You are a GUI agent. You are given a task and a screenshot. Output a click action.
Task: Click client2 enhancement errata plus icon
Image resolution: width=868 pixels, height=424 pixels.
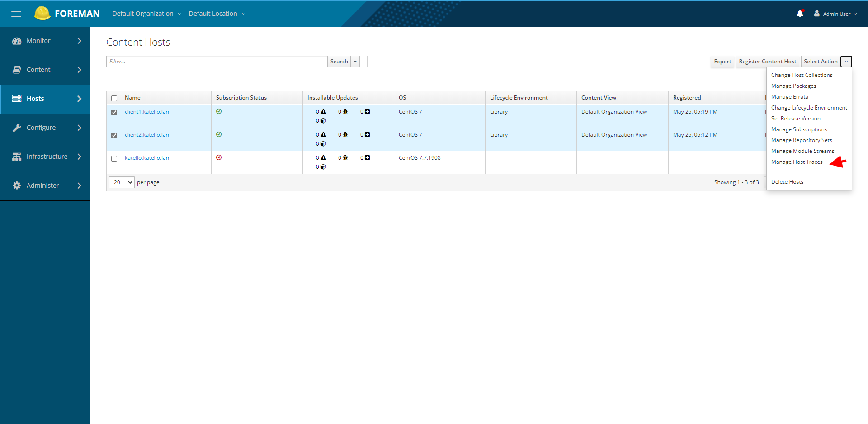click(x=367, y=134)
